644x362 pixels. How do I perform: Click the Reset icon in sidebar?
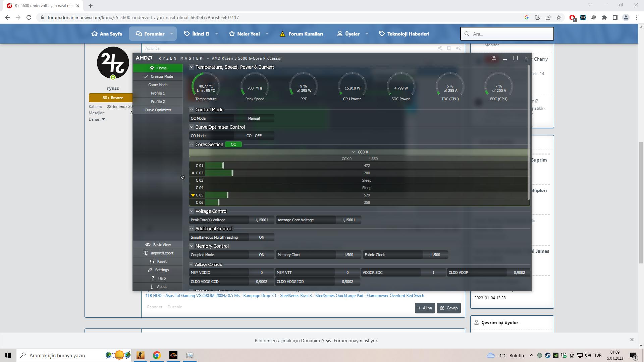pos(152,261)
